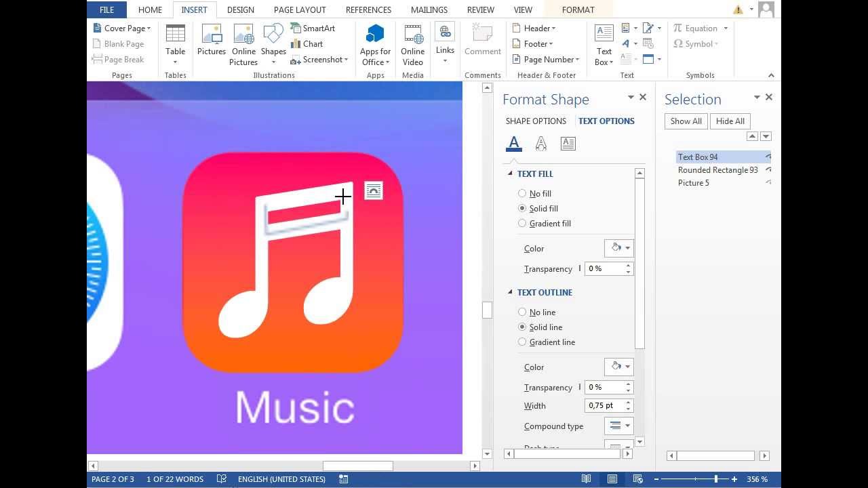The image size is (868, 488).
Task: Open Text Effects tab in Format Shape
Action: [x=540, y=144]
